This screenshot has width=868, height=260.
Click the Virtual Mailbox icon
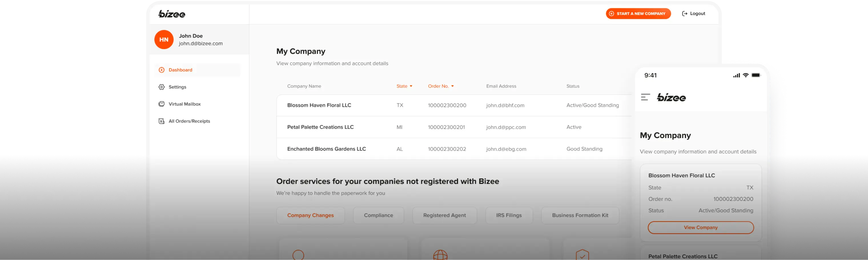pyautogui.click(x=162, y=104)
